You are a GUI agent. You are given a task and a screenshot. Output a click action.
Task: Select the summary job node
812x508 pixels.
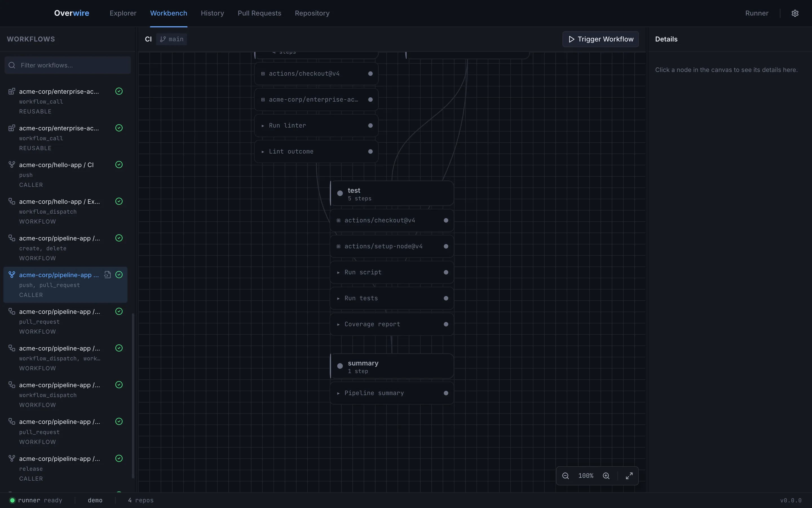pyautogui.click(x=392, y=366)
